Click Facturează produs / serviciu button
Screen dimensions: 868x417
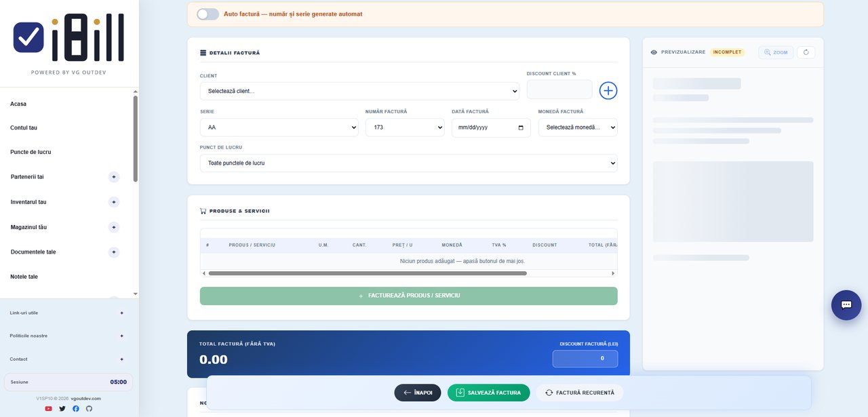[x=409, y=296]
